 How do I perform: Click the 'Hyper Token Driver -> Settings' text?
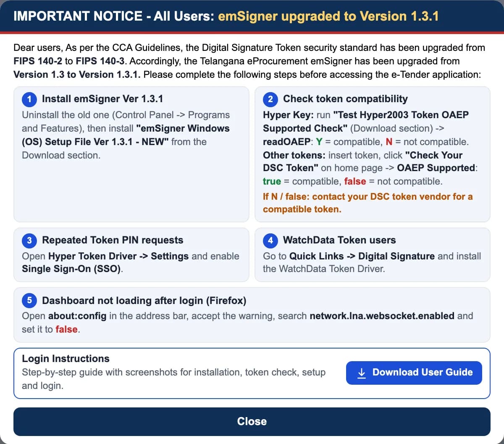tap(118, 256)
